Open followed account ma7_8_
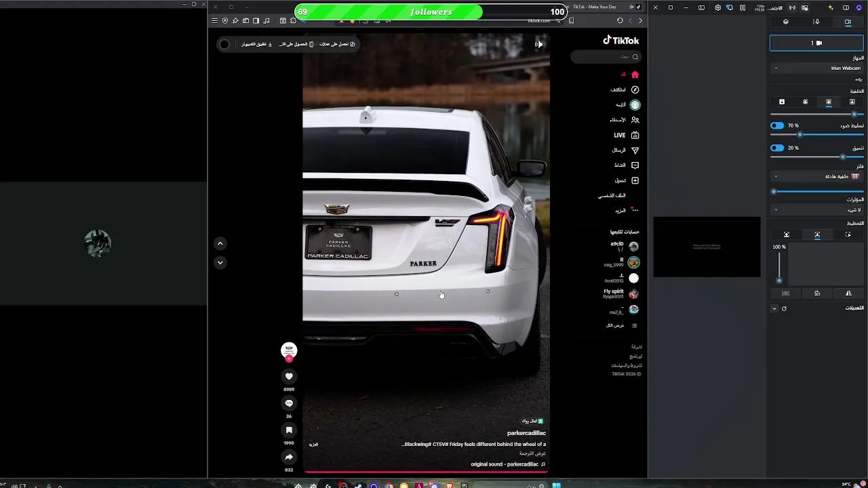Screen dimensions: 868x488 (624, 310)
